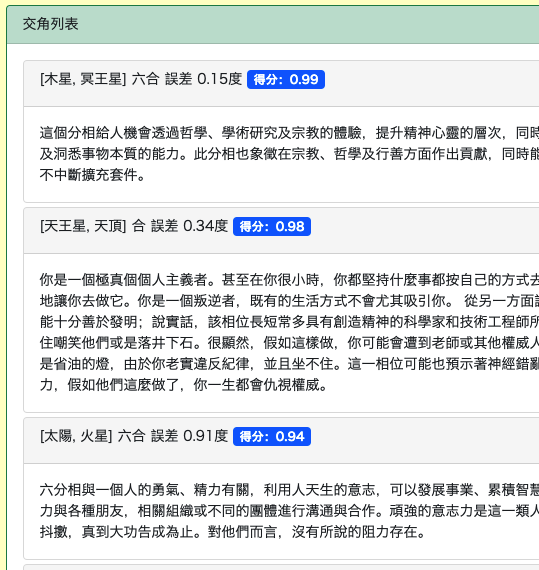This screenshot has width=539, height=570.
Task: Click the 得分: 0.94 badge
Action: point(272,436)
